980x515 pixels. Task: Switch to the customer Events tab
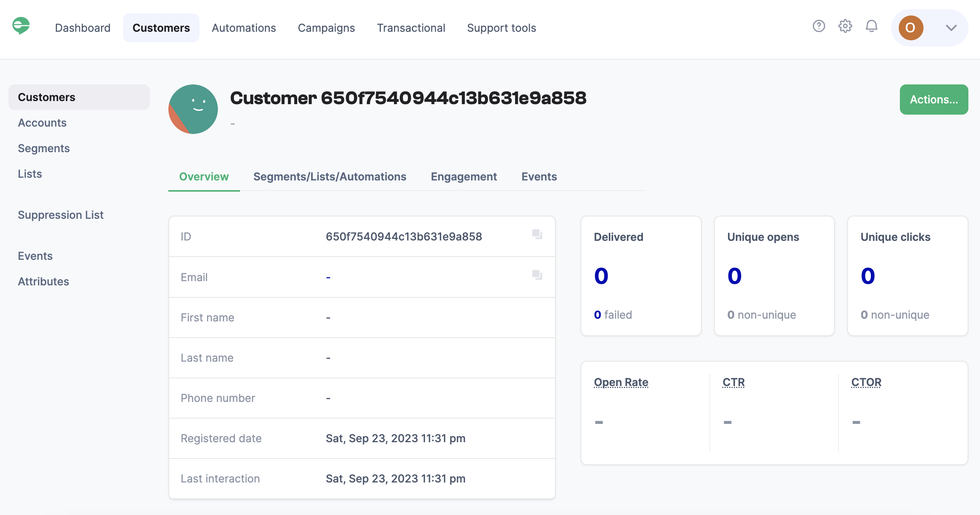click(x=539, y=177)
